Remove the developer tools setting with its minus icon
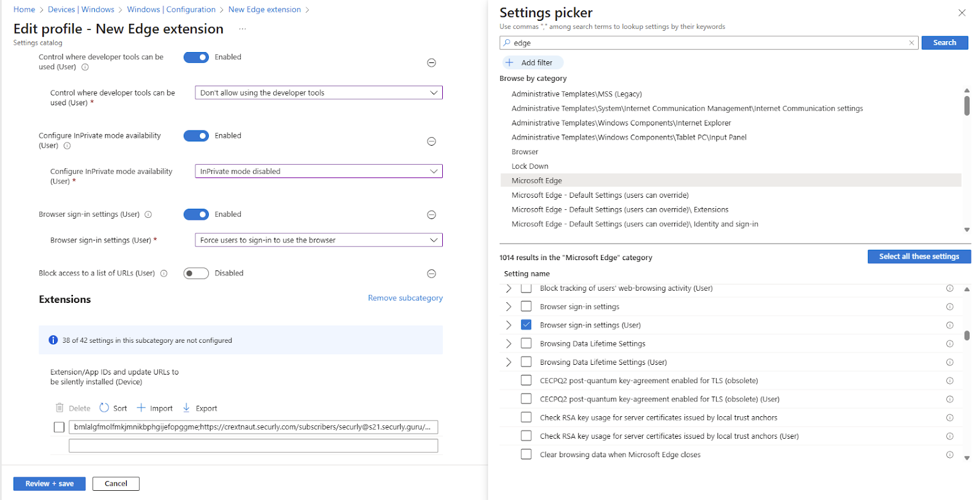The height and width of the screenshot is (500, 980). (431, 63)
